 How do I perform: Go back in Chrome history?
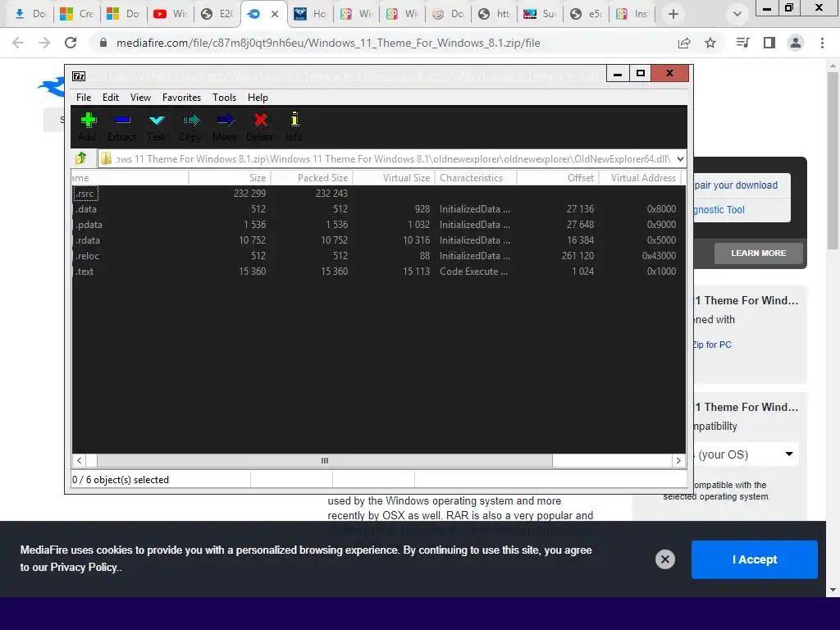(x=18, y=43)
